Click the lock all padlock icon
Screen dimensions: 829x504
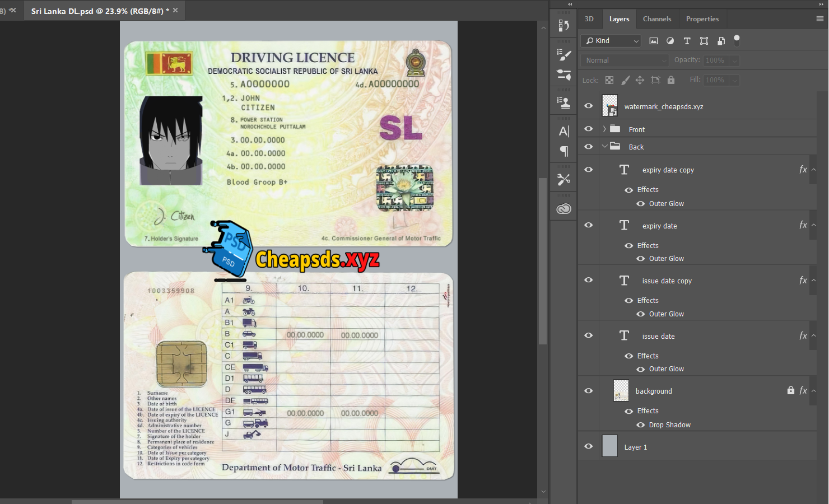pyautogui.click(x=671, y=80)
